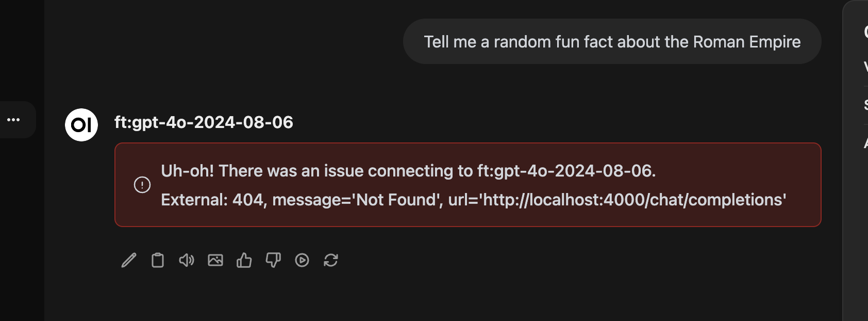This screenshot has height=321, width=868.
Task: Click the ft:gpt-4o-2024-08-06 model name heading
Action: coord(204,122)
